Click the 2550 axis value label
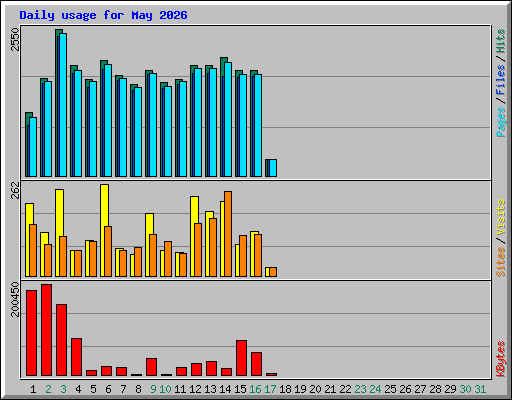 [15, 39]
